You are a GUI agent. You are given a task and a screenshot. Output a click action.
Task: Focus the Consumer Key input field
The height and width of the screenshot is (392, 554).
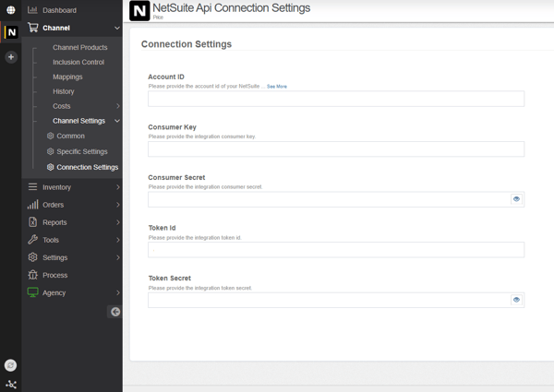pos(336,148)
